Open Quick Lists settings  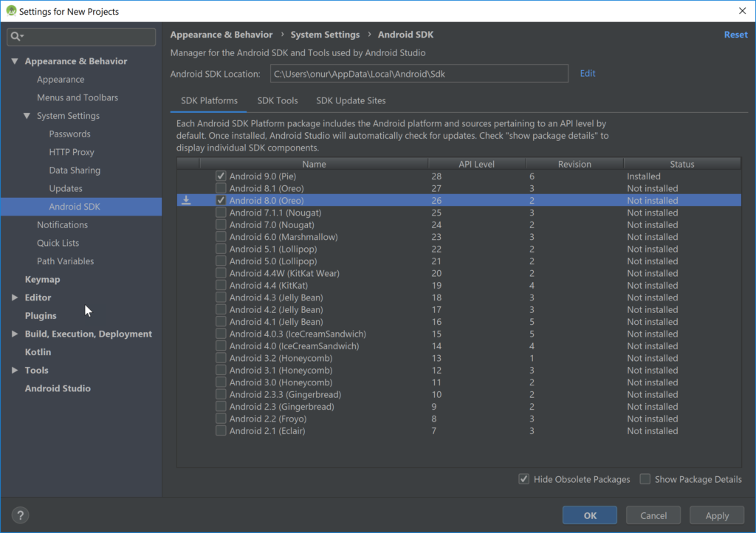tap(58, 243)
